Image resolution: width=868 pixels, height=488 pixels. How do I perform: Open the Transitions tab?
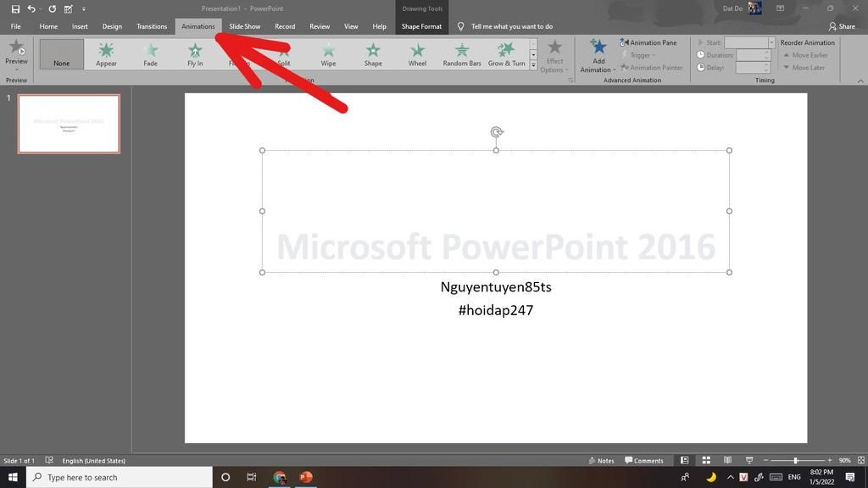pos(152,26)
